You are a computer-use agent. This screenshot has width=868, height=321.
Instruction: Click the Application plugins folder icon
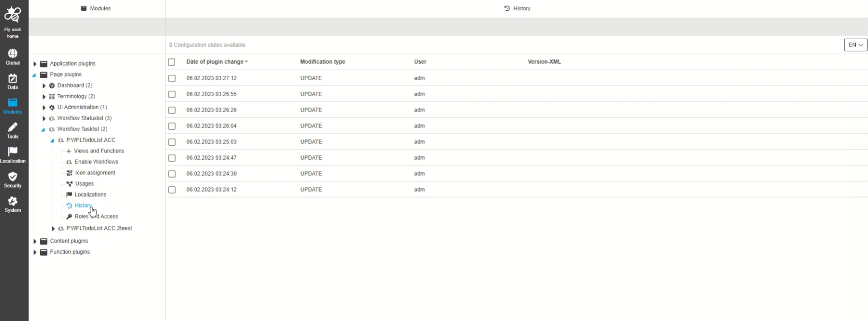point(44,64)
